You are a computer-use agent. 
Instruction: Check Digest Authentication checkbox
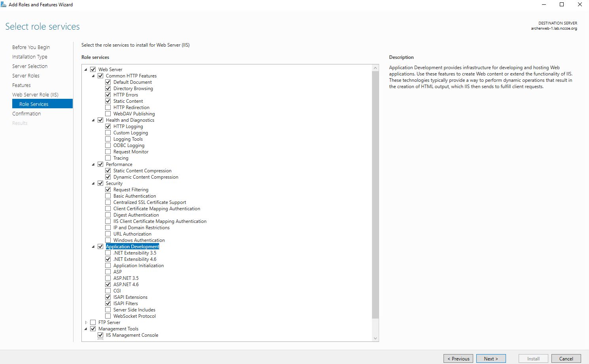click(x=108, y=215)
